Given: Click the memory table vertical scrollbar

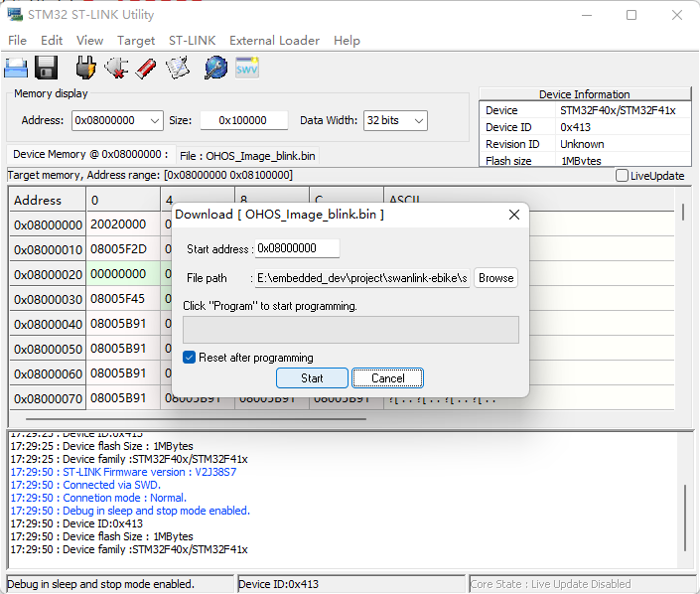Looking at the screenshot, I should [683, 213].
